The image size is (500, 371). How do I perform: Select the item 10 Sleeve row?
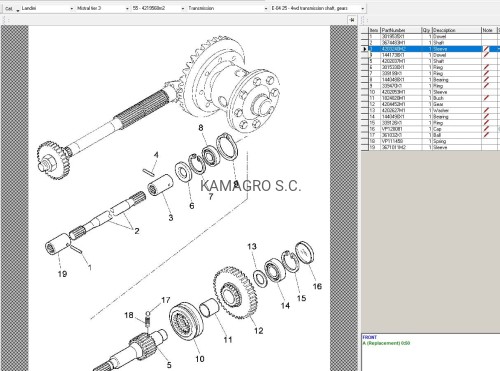(433, 92)
